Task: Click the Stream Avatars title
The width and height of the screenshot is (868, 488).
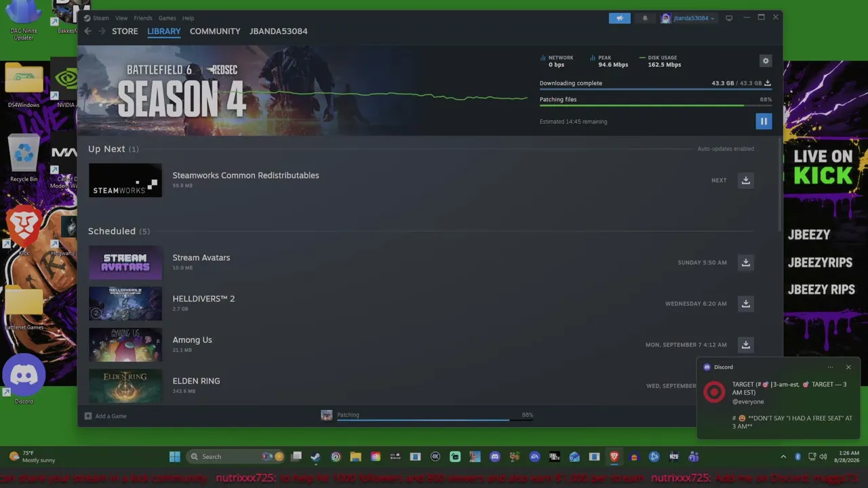Action: tap(201, 258)
